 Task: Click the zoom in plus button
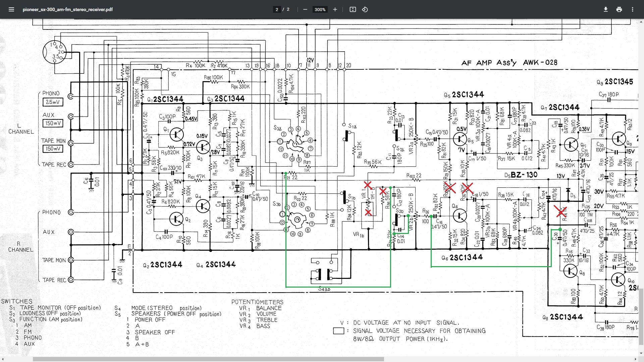(x=335, y=9)
